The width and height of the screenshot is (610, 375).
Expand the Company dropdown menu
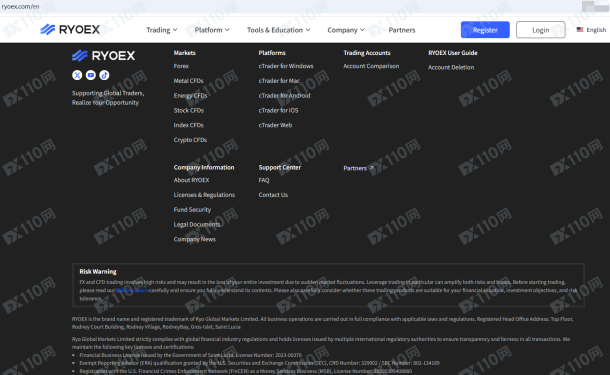point(346,30)
